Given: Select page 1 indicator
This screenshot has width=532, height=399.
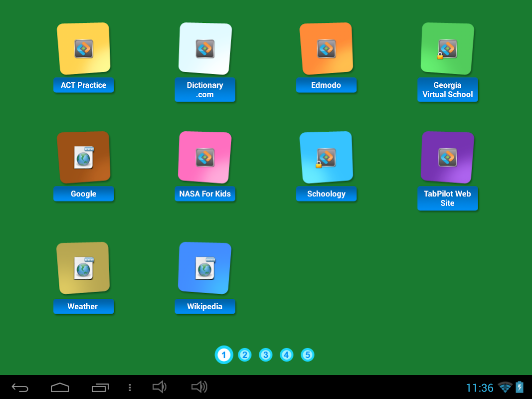Looking at the screenshot, I should tap(224, 355).
